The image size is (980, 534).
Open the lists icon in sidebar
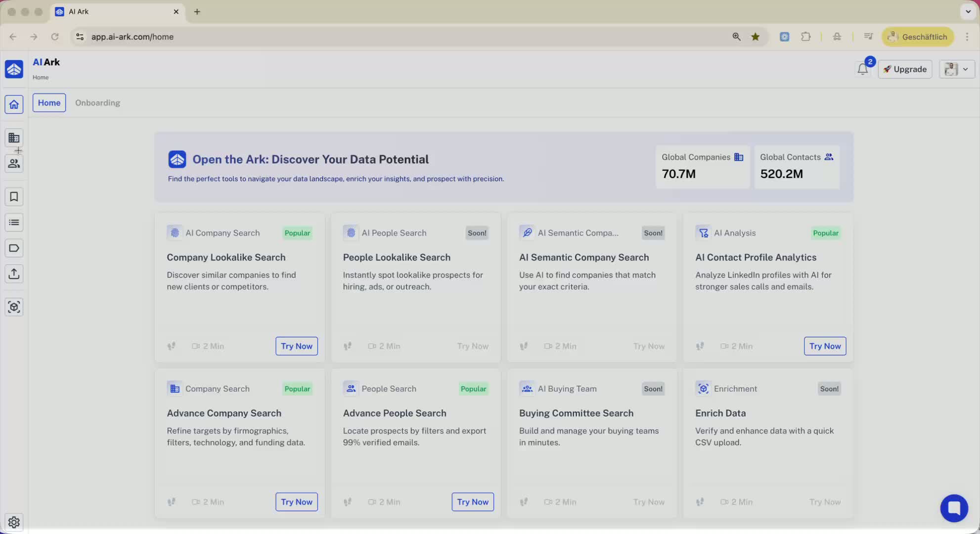(x=14, y=222)
